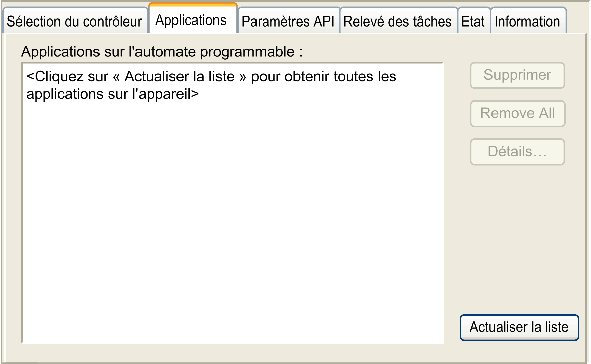
Task: Switch to the Sélection du contrôleur tab
Action: tap(75, 21)
